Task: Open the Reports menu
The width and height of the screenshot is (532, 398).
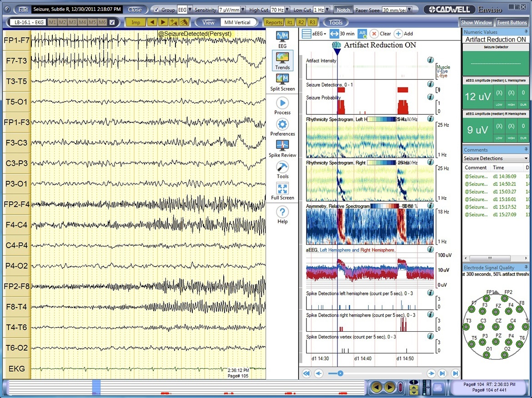Action: 274,22
